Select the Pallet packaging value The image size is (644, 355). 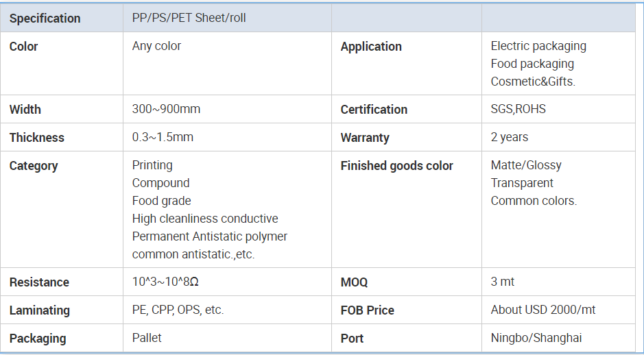pyautogui.click(x=147, y=338)
